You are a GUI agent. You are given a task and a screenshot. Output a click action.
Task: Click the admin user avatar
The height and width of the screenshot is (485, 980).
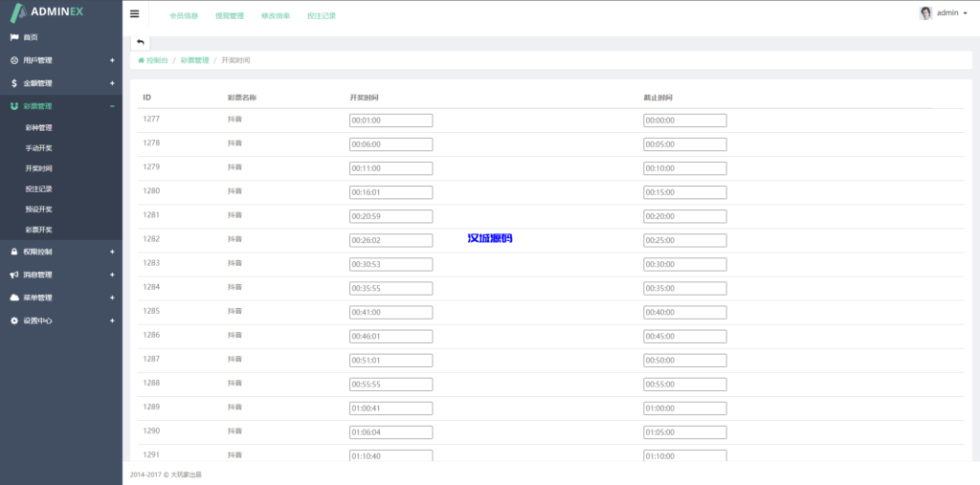(x=925, y=13)
